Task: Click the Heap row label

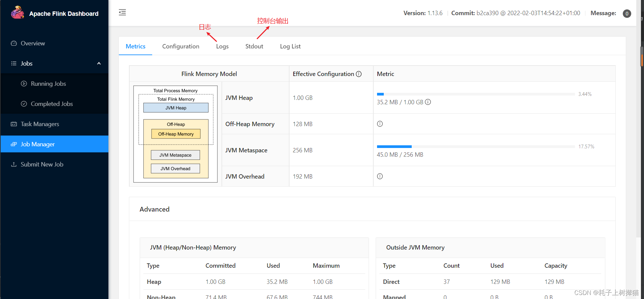Action: (154, 282)
